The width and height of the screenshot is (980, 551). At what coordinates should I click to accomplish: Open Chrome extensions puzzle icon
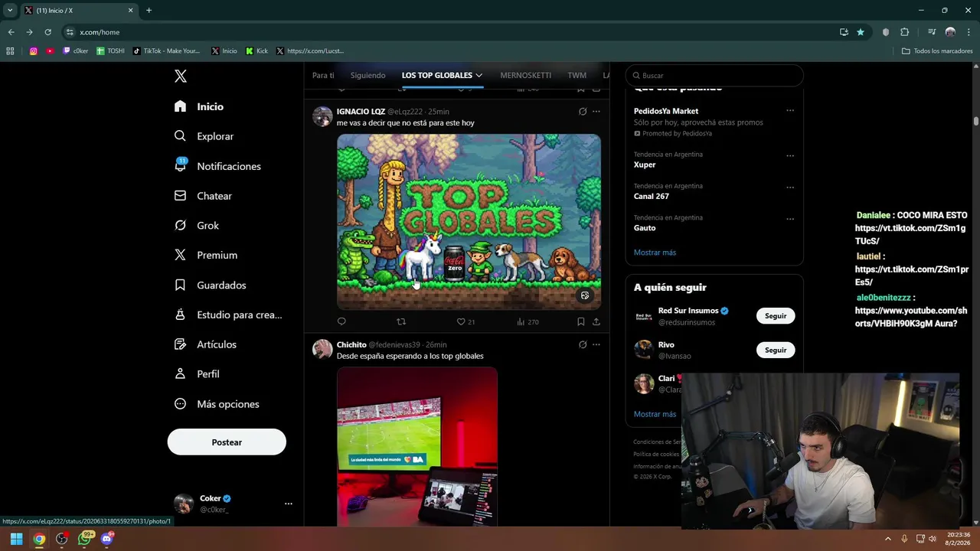click(905, 32)
